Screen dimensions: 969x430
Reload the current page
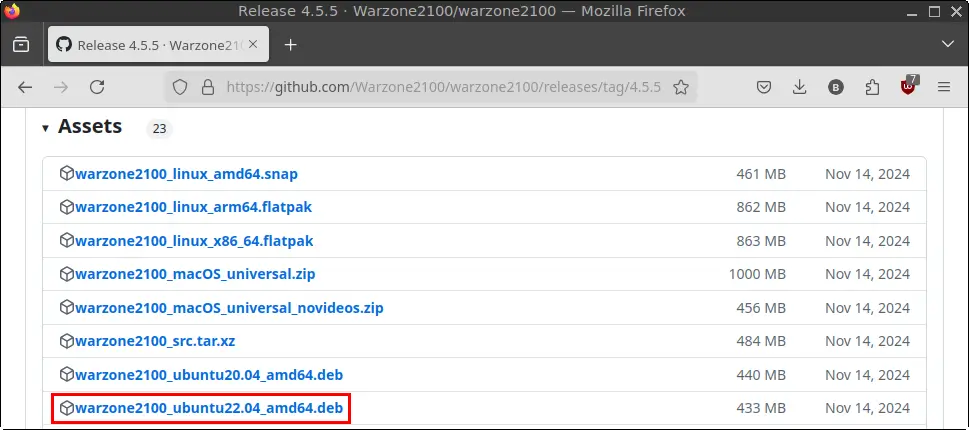tap(97, 87)
